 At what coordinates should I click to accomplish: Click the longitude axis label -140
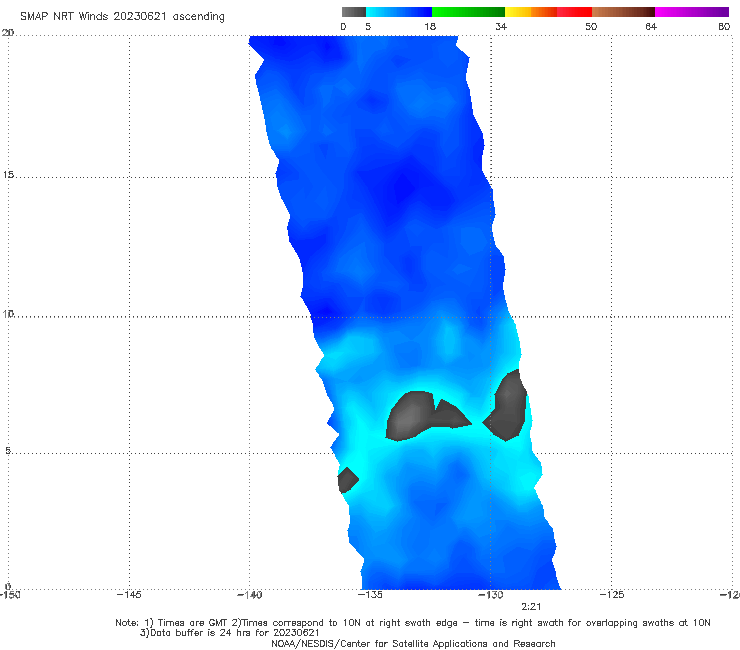point(250,595)
